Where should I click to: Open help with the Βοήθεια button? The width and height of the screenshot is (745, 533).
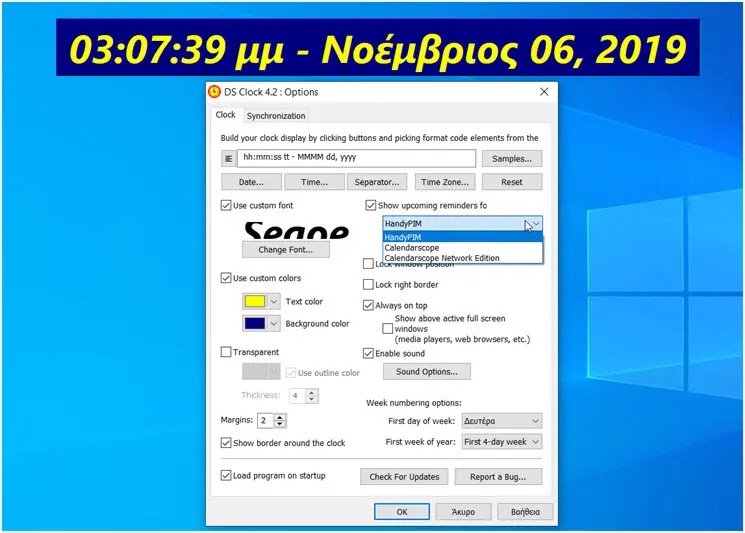coord(525,512)
